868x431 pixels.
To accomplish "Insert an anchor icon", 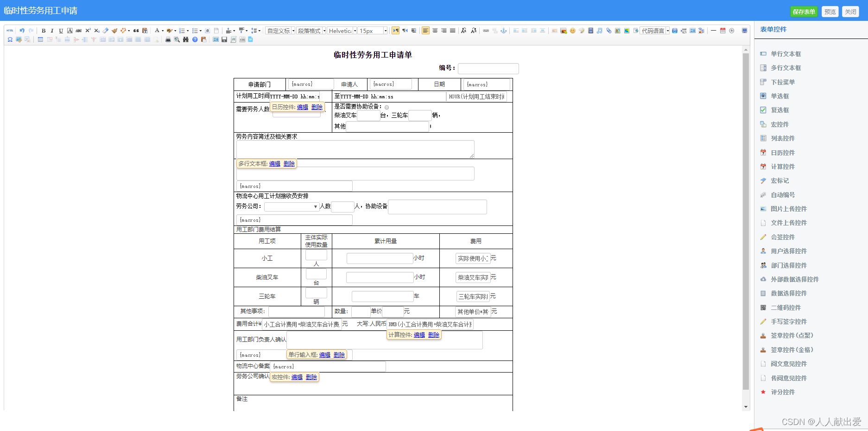I will point(503,31).
